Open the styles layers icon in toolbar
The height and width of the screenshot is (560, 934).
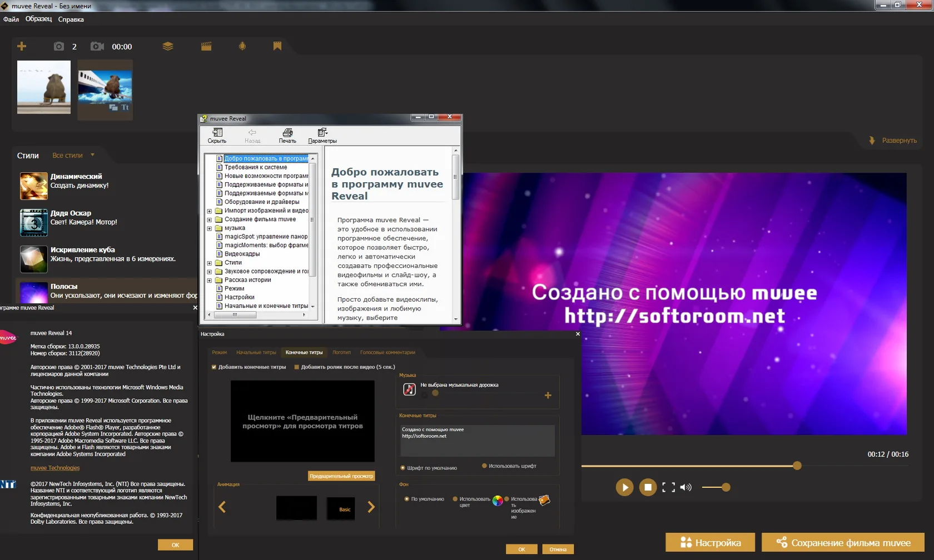click(x=168, y=46)
